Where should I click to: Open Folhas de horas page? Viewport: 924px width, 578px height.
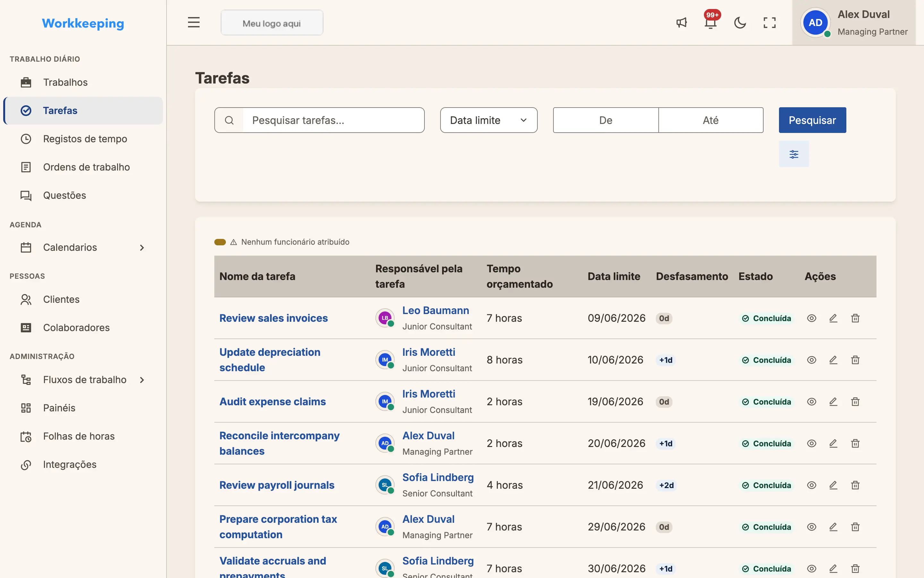tap(83, 436)
